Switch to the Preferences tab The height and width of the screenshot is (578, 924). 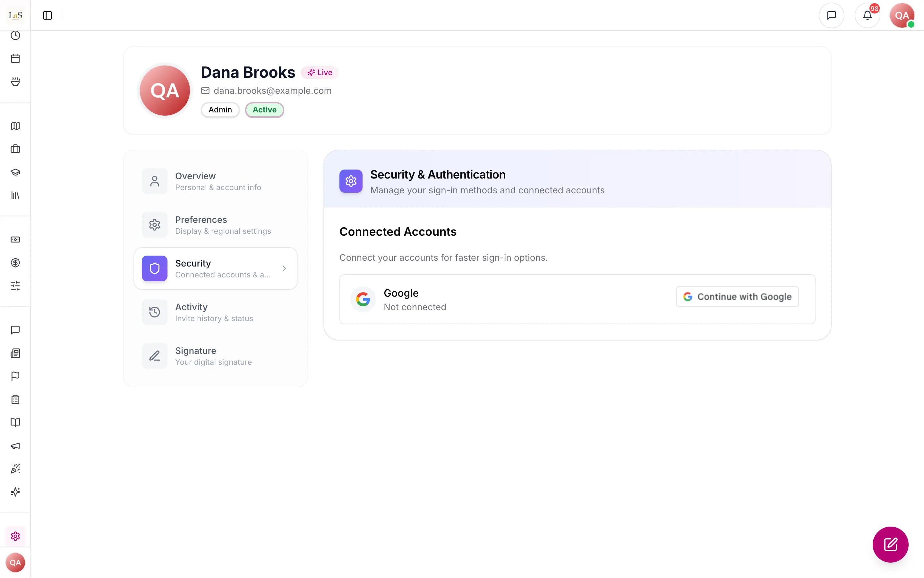(x=216, y=225)
